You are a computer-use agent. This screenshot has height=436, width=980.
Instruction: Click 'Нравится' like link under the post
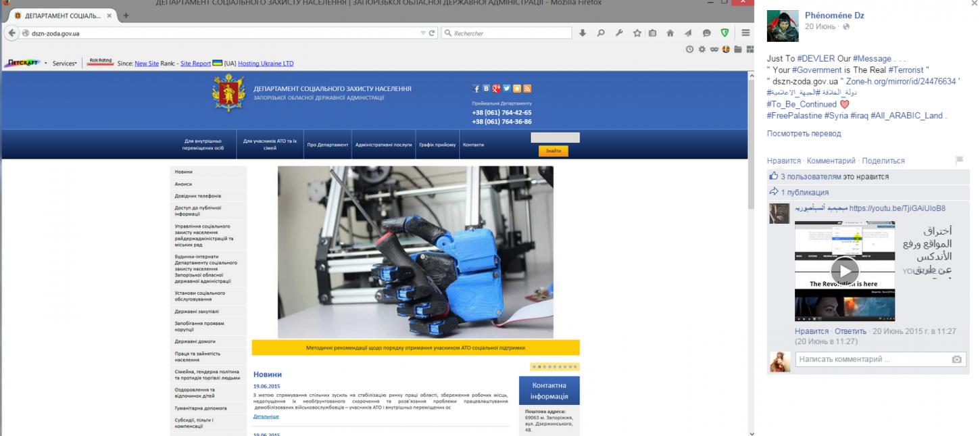click(784, 161)
